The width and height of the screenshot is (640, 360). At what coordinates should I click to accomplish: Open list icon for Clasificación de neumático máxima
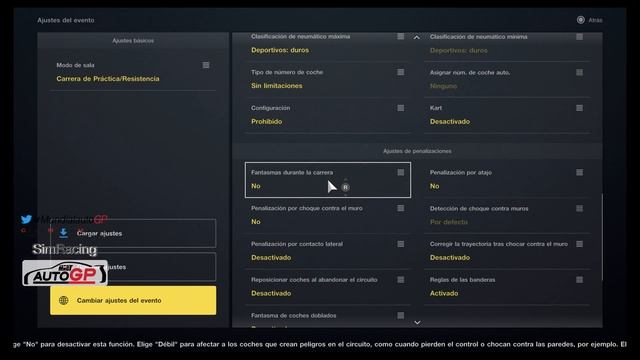coord(400,36)
